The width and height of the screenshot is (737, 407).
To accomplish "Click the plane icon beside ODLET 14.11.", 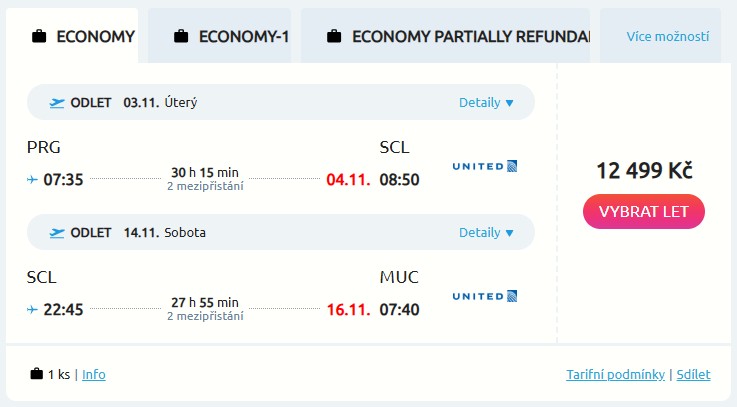I will pos(57,232).
